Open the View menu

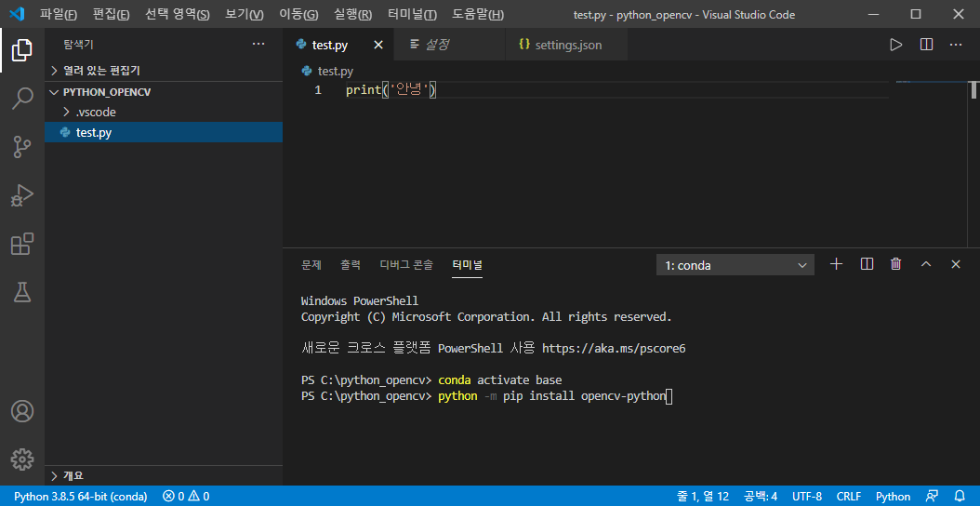point(245,14)
